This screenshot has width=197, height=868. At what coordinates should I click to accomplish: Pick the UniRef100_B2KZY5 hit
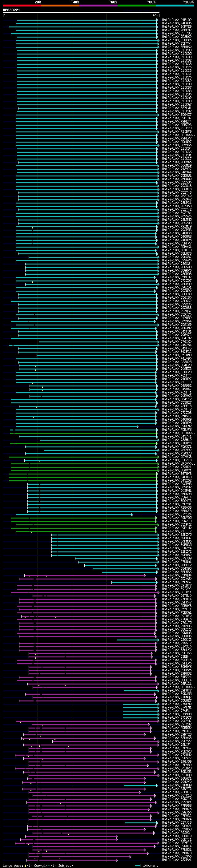point(177,535)
